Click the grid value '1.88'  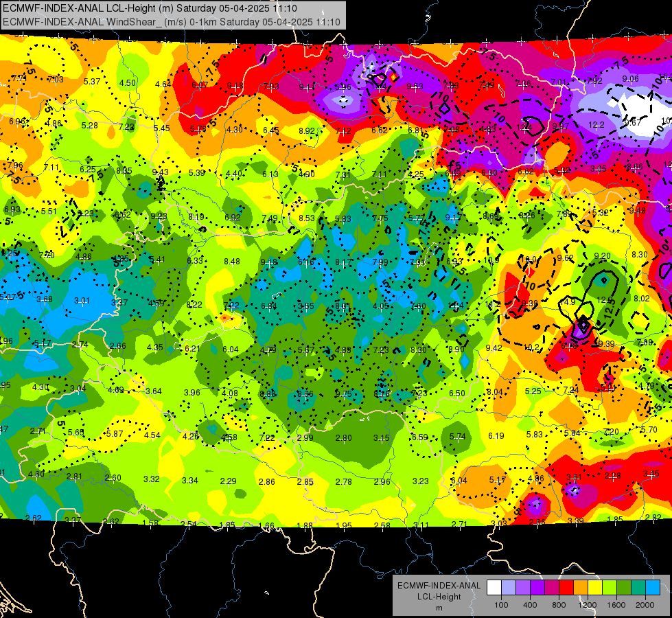(x=305, y=525)
